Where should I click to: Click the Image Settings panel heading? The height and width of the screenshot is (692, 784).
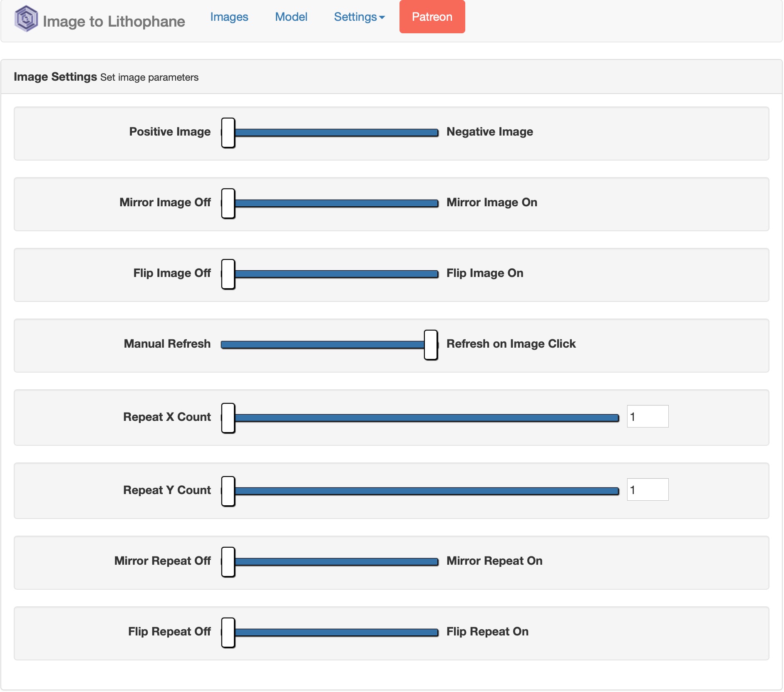tap(106, 77)
